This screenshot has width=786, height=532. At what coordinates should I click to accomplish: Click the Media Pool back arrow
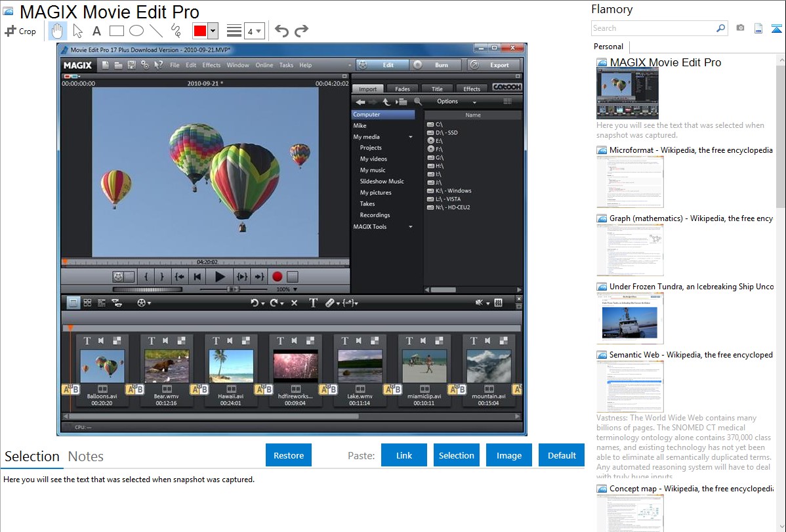click(x=360, y=102)
